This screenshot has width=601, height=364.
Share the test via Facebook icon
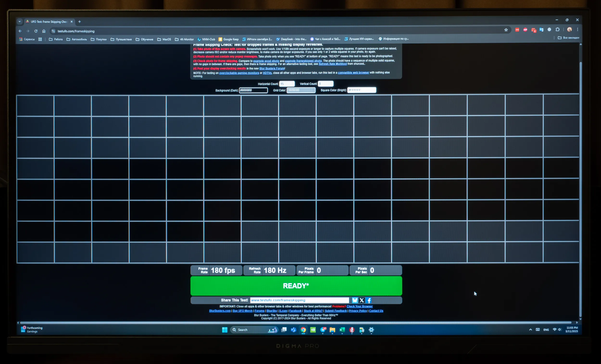(369, 300)
